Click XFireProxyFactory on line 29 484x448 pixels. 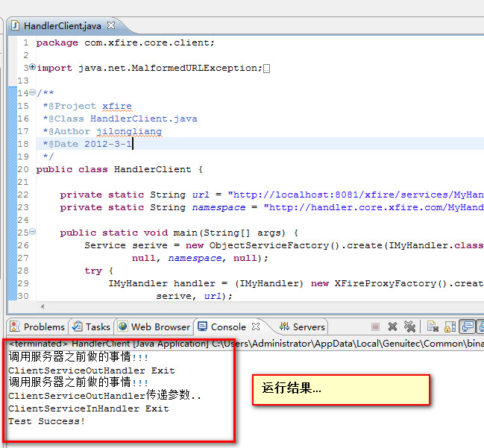pos(386,283)
